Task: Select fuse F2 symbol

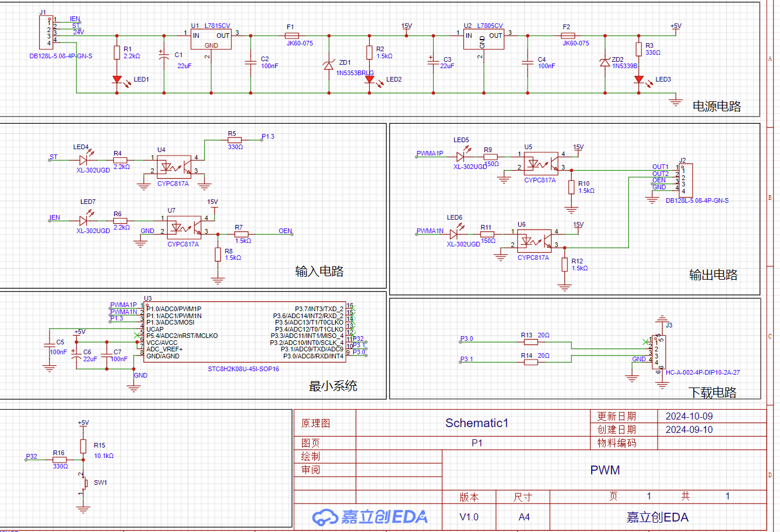Action: 568,36
